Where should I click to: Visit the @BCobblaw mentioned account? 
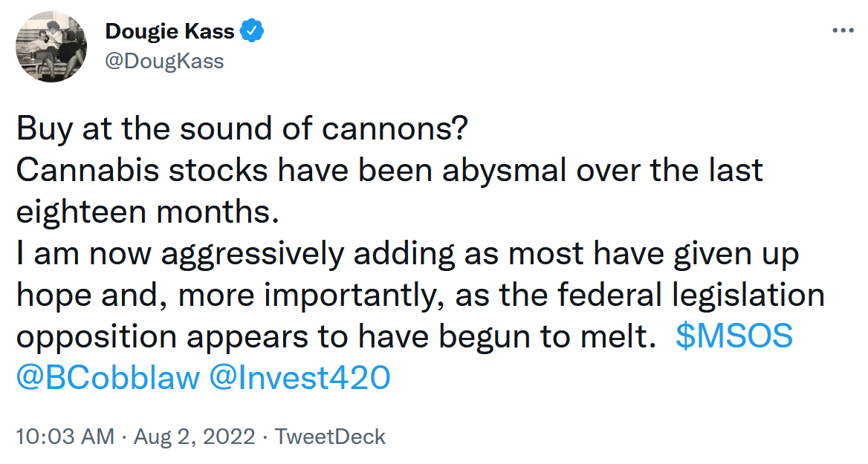pyautogui.click(x=108, y=378)
